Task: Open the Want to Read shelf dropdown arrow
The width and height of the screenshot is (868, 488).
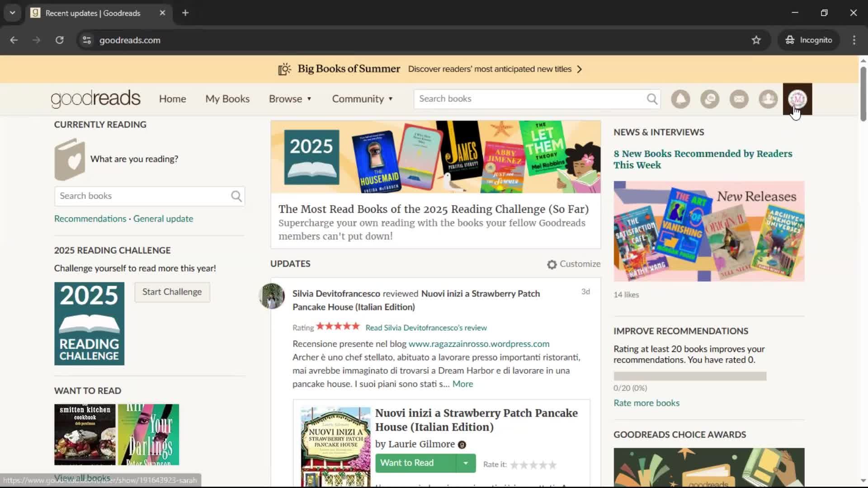Action: click(466, 463)
